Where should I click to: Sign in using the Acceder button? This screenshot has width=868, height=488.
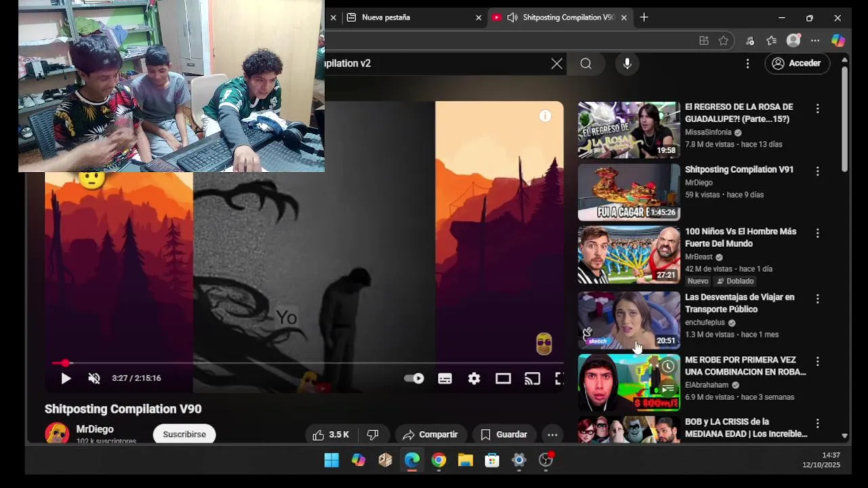point(797,64)
